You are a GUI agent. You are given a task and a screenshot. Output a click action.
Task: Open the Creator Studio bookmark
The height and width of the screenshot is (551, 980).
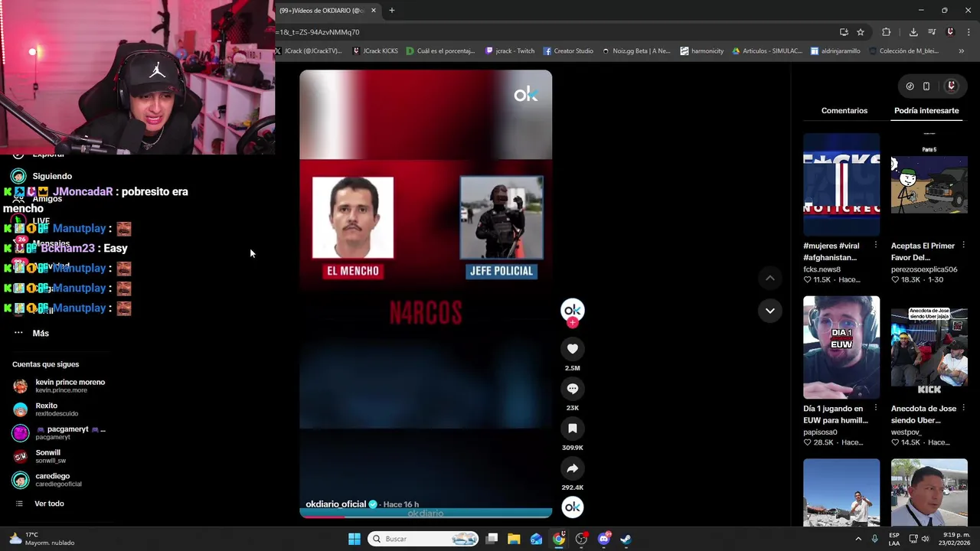tap(568, 51)
